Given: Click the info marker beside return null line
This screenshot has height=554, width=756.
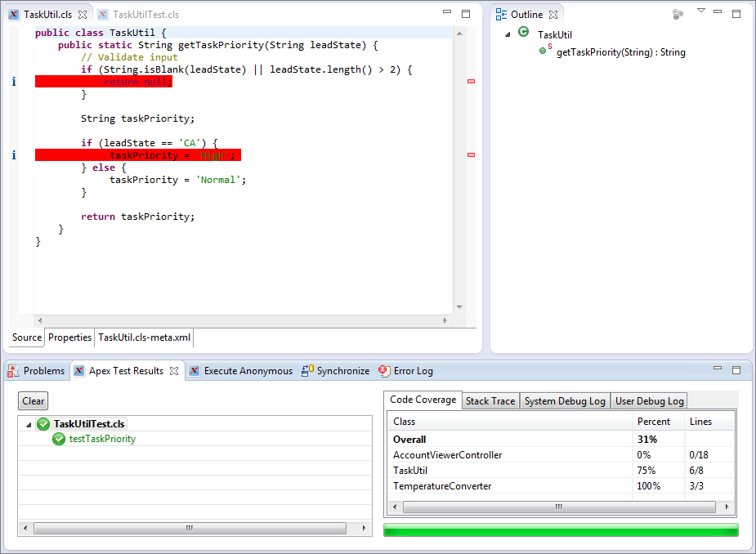Looking at the screenshot, I should point(13,82).
